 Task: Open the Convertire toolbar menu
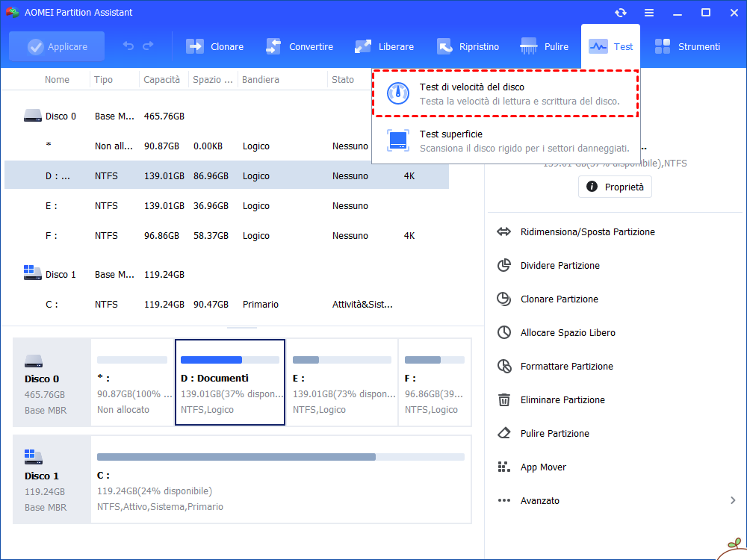click(300, 46)
